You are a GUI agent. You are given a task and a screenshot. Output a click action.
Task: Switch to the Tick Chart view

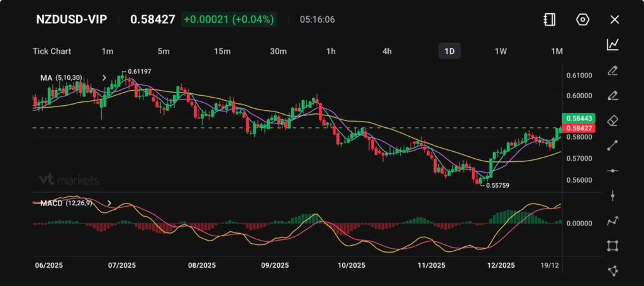pyautogui.click(x=52, y=51)
